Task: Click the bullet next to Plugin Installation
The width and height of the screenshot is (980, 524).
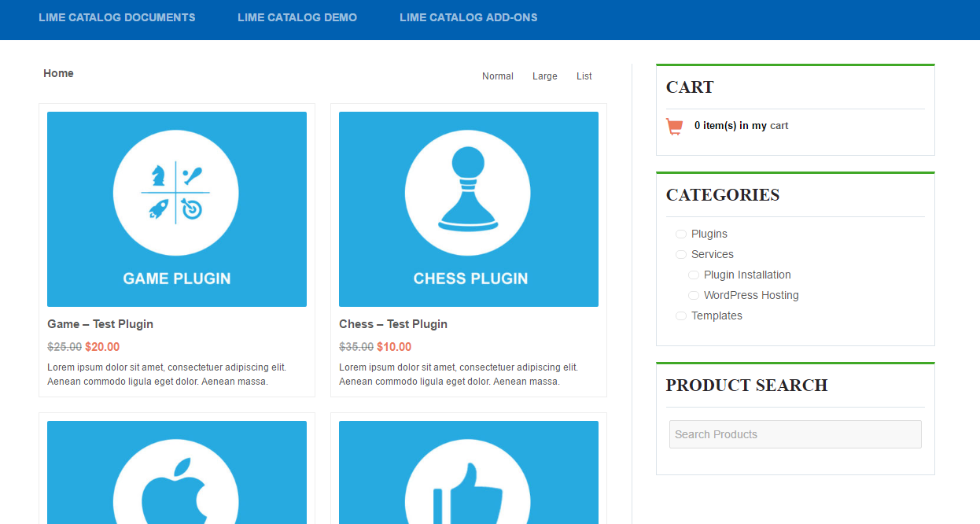Action: point(694,275)
